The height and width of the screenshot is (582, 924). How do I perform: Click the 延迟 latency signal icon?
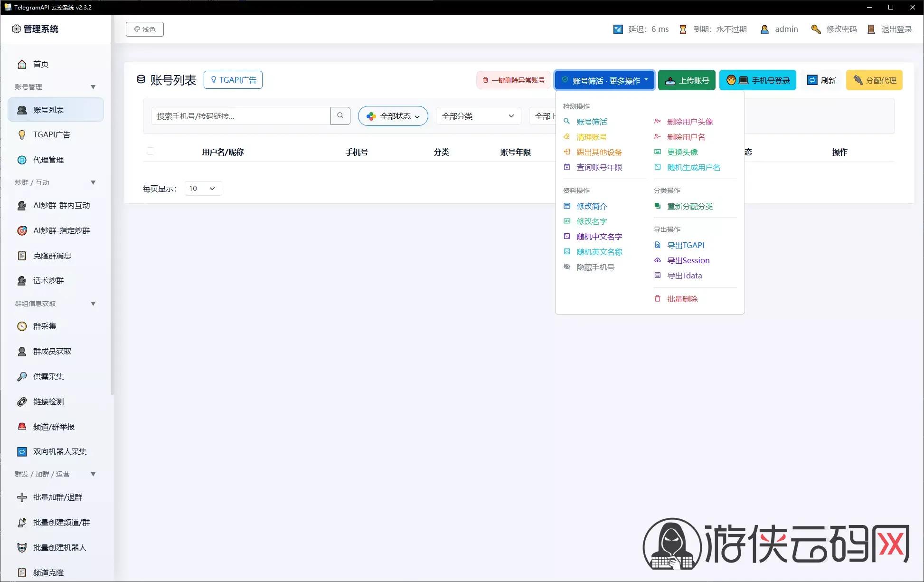click(x=618, y=29)
